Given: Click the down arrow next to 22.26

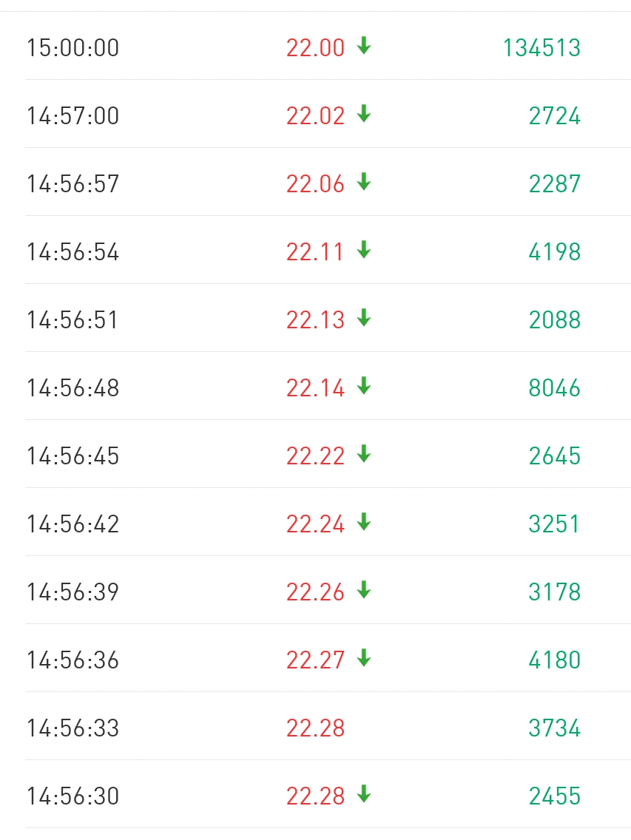Looking at the screenshot, I should (x=363, y=591).
